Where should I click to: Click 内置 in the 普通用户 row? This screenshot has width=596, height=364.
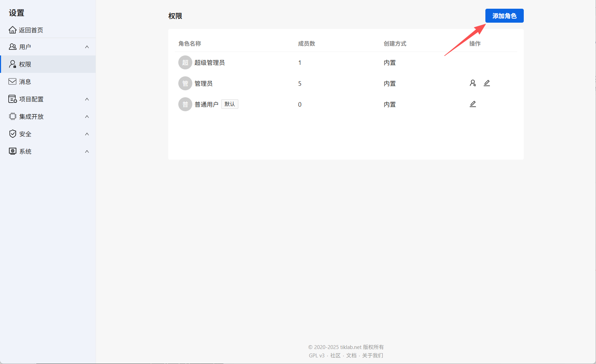(x=390, y=104)
